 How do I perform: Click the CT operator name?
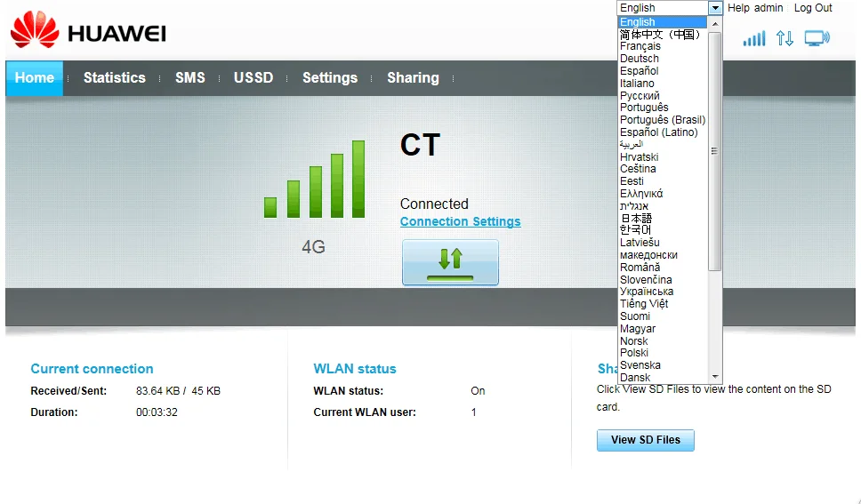[x=420, y=145]
